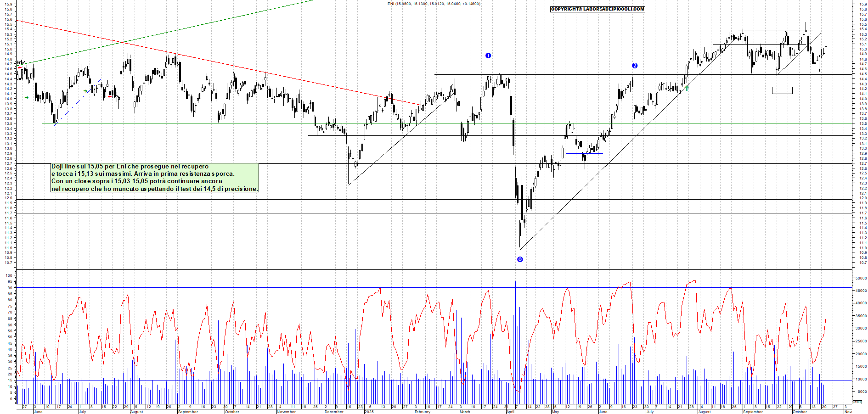868x414 pixels.
Task: Click the red left arrow near 14.0 candles
Action: coord(111,96)
